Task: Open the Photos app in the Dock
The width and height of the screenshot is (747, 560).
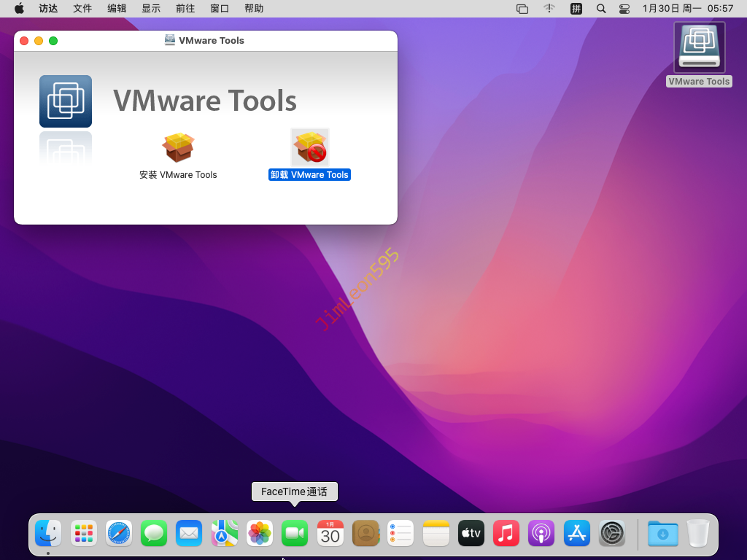Action: [260, 534]
